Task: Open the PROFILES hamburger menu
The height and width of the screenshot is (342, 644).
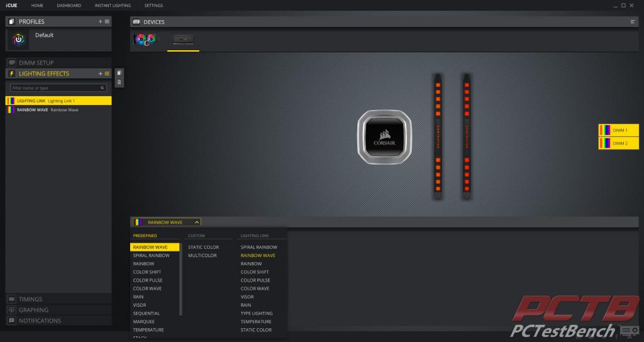Action: (x=107, y=21)
